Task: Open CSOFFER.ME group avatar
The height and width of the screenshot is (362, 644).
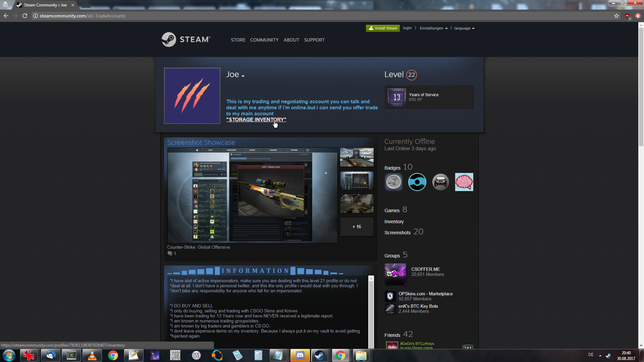Action: (x=395, y=274)
